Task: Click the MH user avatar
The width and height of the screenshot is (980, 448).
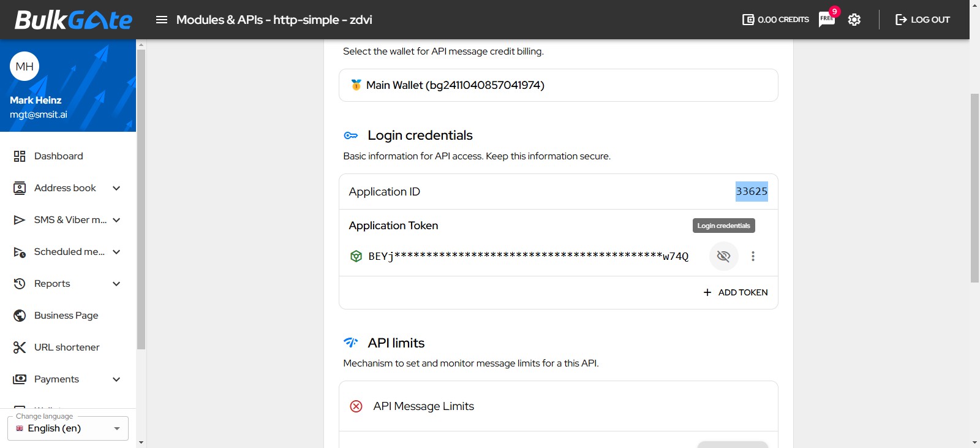Action: tap(24, 66)
